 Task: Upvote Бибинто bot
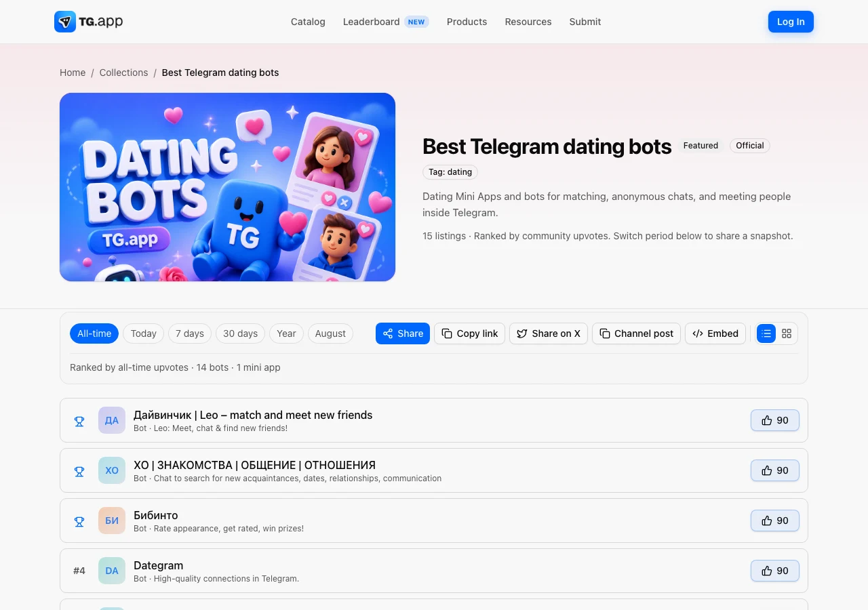[x=775, y=521]
